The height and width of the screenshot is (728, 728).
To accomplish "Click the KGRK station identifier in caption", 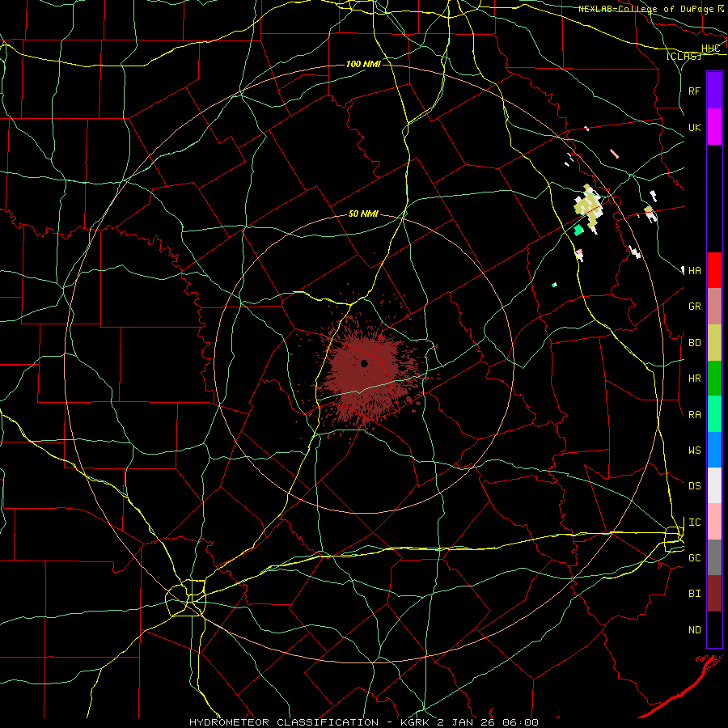I will tap(417, 722).
